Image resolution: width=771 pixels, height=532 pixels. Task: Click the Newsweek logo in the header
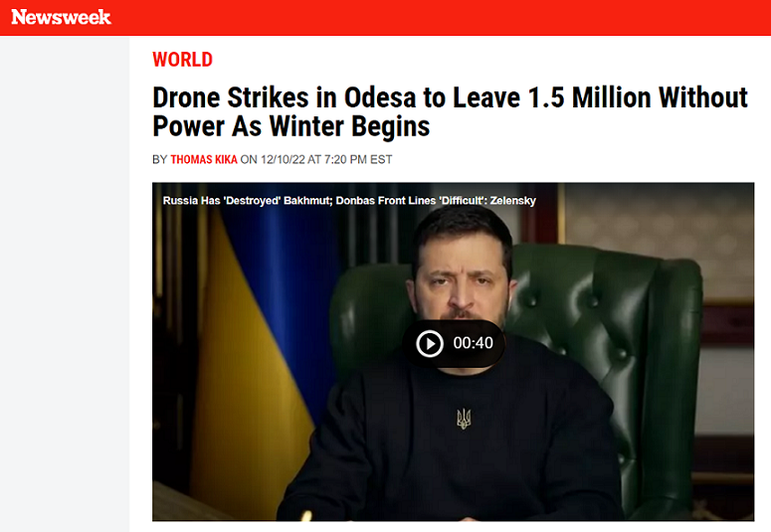pyautogui.click(x=61, y=17)
